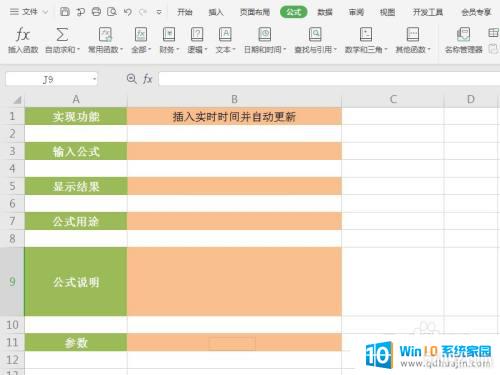The width and height of the screenshot is (500, 375).
Task: Click the Insert Function (插入函数) fx icon
Action: (x=23, y=34)
